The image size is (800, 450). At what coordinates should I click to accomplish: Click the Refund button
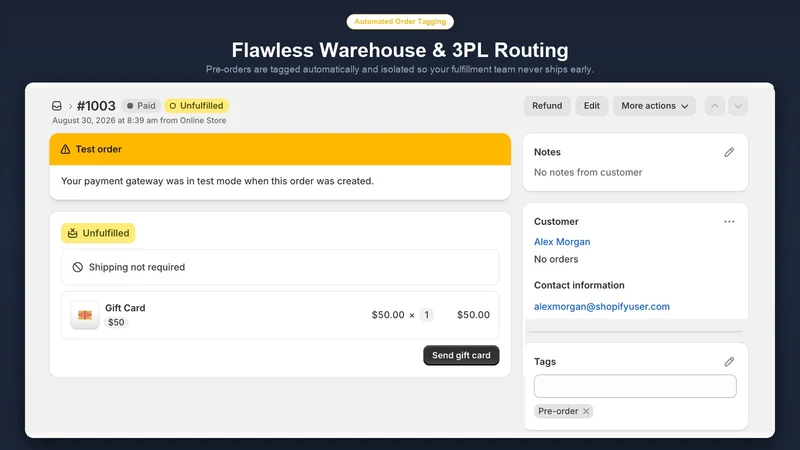point(547,106)
